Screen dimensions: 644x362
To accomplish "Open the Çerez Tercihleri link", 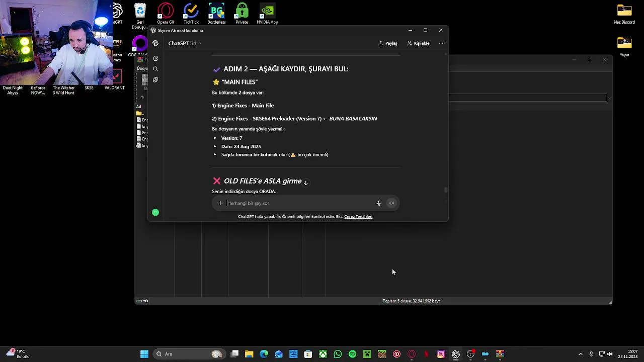I will tap(358, 217).
